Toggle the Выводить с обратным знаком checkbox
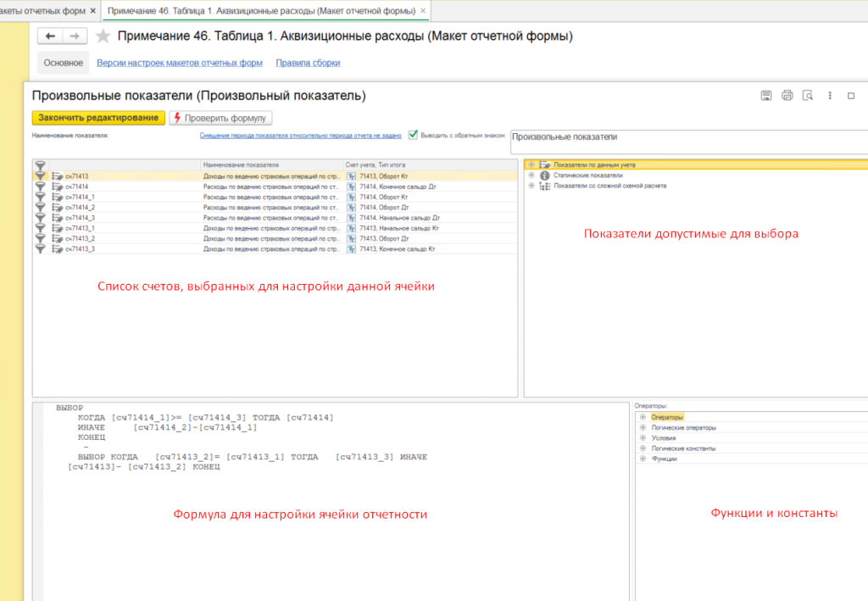 click(414, 134)
